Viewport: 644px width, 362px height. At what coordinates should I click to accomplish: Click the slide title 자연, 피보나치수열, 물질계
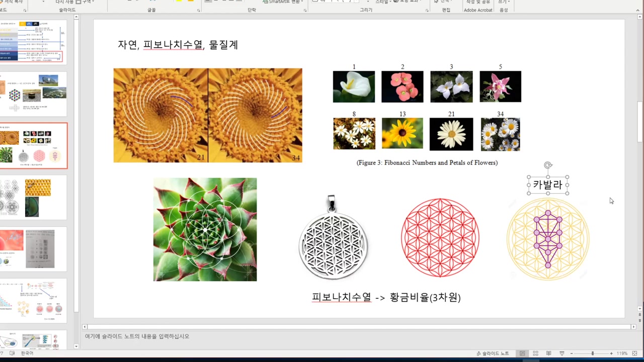[x=178, y=45]
